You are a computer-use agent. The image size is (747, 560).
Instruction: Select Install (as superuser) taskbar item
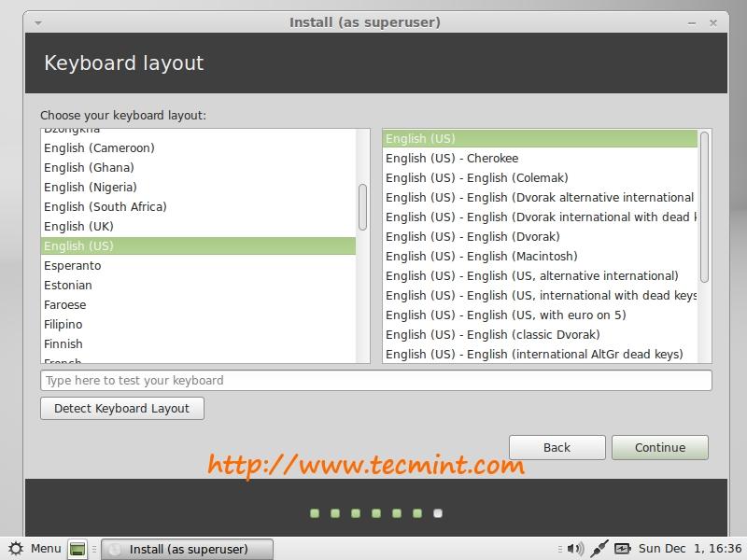(x=188, y=549)
